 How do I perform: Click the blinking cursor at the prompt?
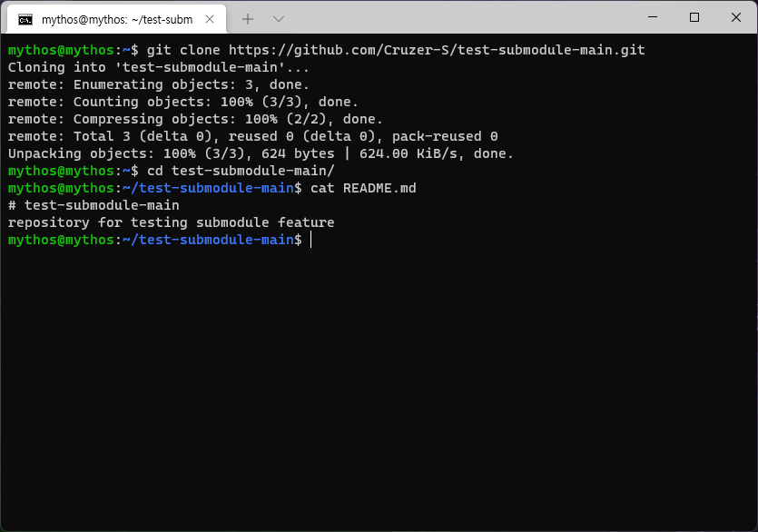(x=310, y=239)
